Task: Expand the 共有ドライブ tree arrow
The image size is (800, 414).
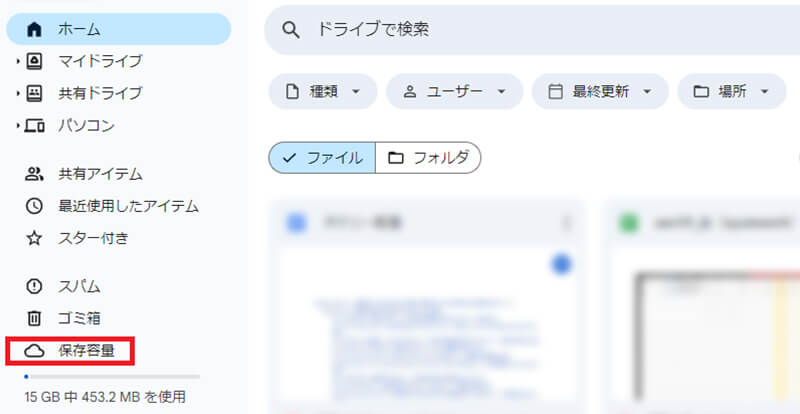Action: (x=18, y=94)
